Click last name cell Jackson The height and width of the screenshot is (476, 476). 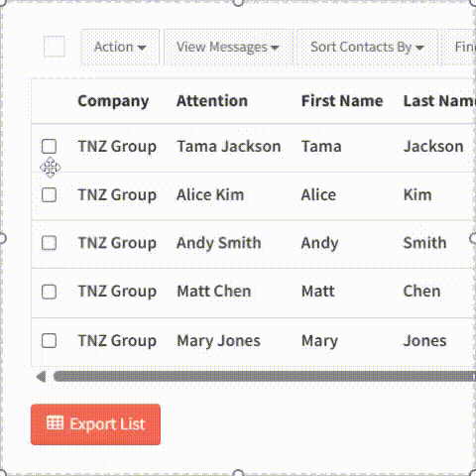click(x=433, y=147)
